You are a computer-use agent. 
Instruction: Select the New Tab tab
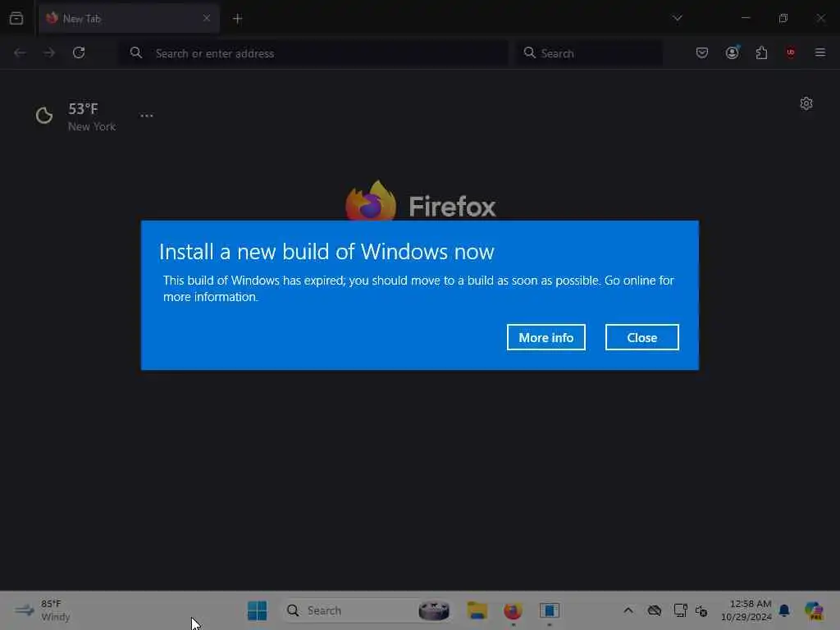[x=129, y=19]
